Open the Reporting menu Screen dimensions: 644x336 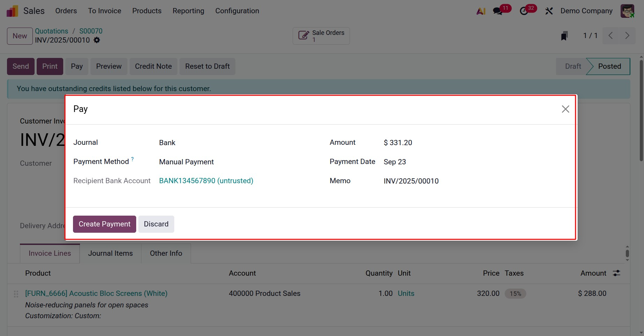(188, 11)
